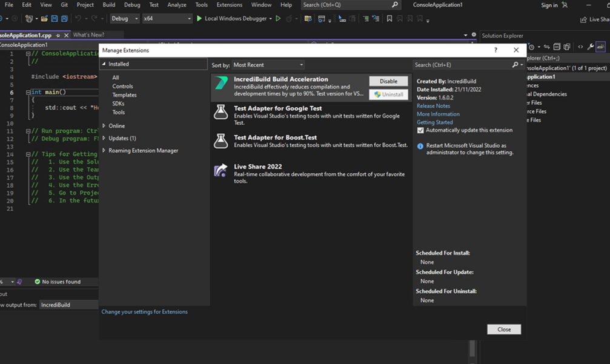Open a new bookmark with the Bookmark toolbar icon
This screenshot has width=610, height=364.
[389, 18]
